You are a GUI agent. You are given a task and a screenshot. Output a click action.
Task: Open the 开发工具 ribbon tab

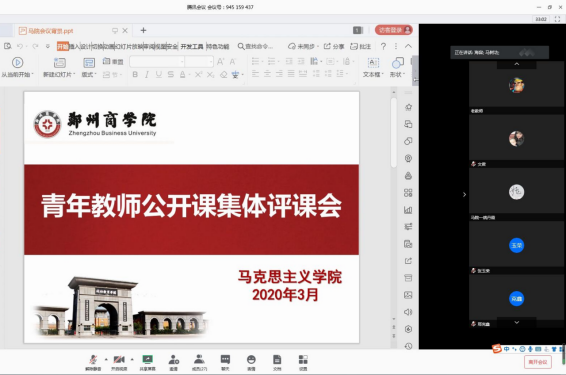point(192,46)
